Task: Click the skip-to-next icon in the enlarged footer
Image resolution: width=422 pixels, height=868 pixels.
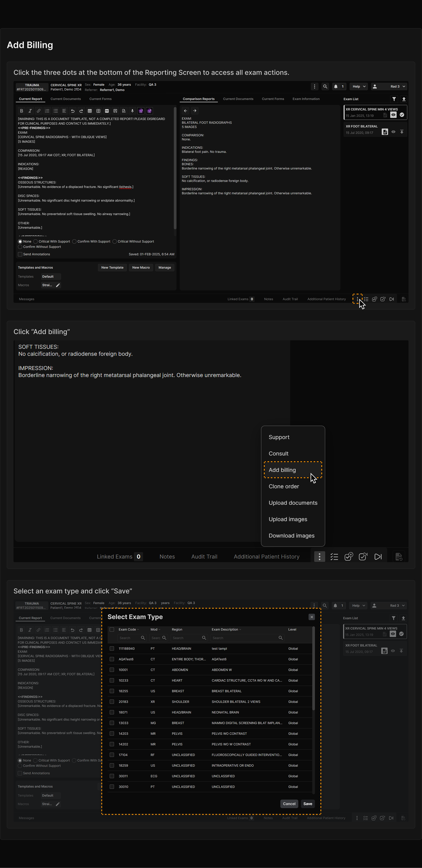Action: pos(378,557)
